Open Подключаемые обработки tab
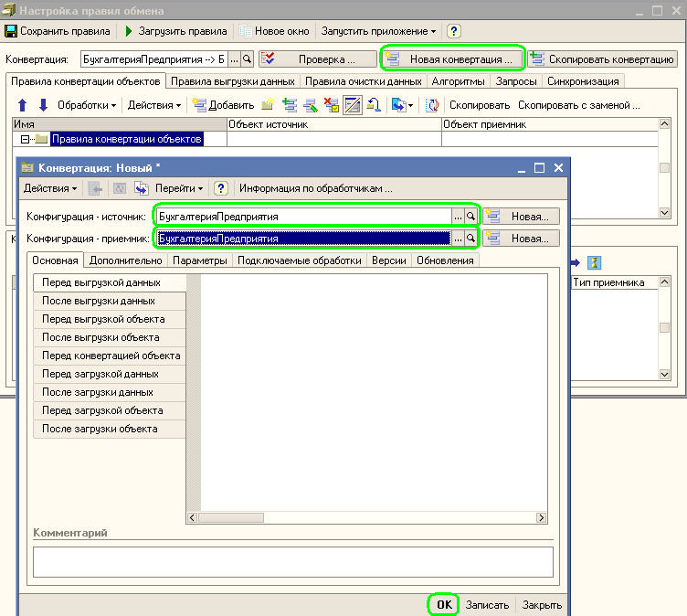Viewport: 687px width, 616px height. point(300,260)
